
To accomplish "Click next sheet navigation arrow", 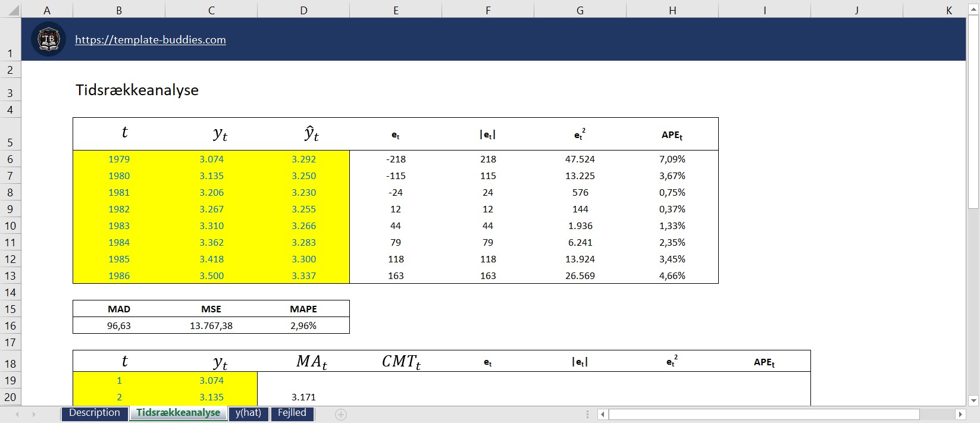I will (x=34, y=414).
